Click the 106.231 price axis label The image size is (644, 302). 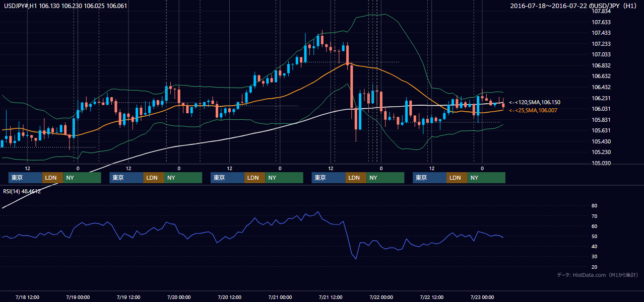(x=602, y=98)
